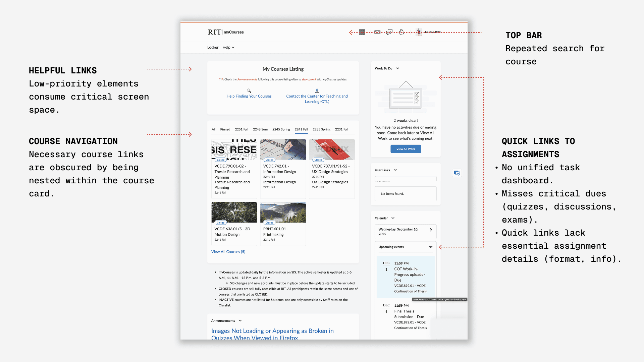
Task: Expand the Help menu dropdown
Action: tap(228, 48)
